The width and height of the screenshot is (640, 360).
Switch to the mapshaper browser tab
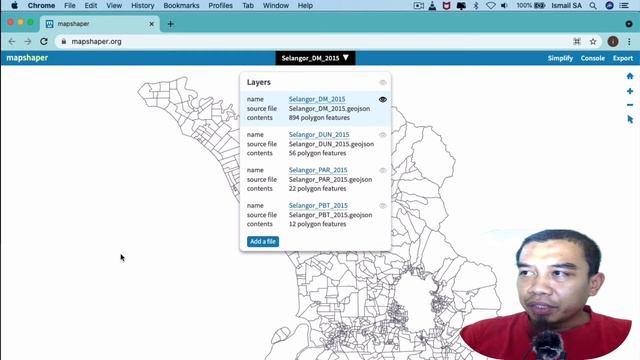click(100, 24)
